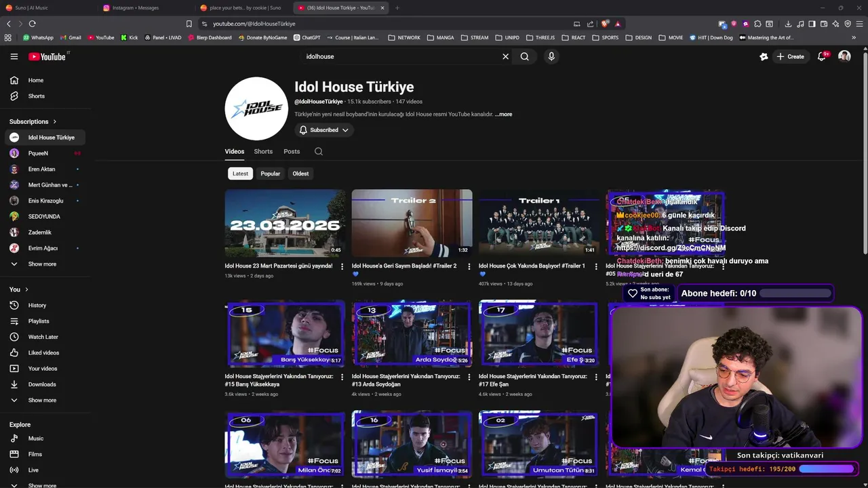Open the DESIGN bookmarks folder

638,37
